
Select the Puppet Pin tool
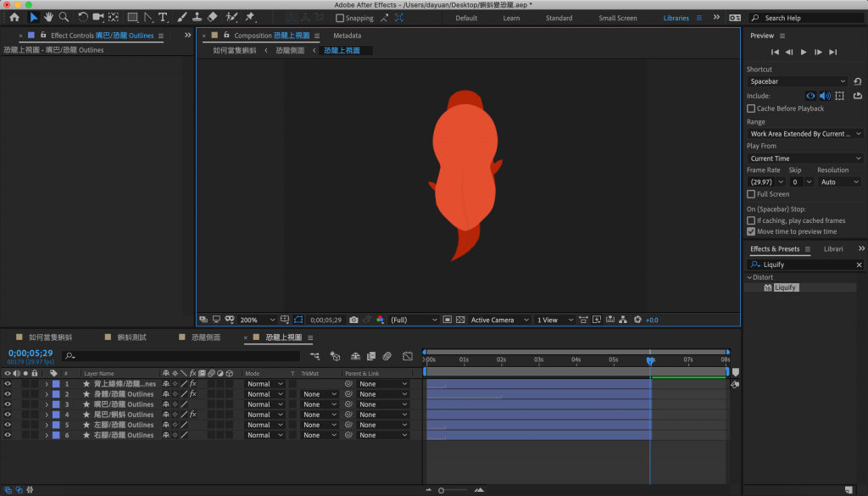[250, 17]
